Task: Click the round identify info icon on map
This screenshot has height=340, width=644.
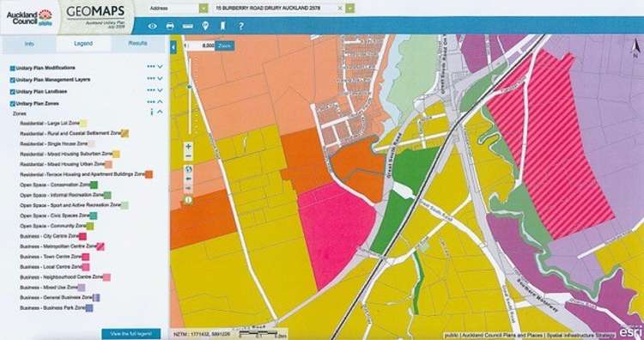Action: 188,200
